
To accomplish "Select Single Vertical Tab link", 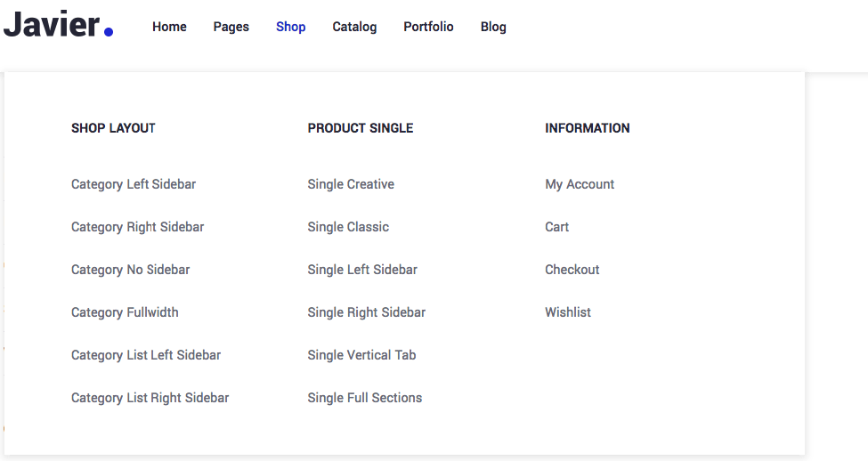I will point(361,355).
